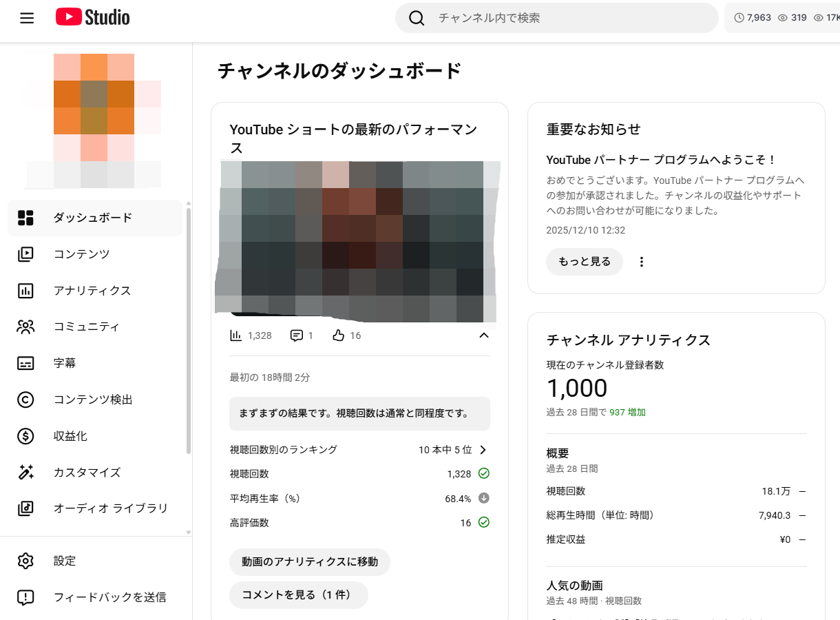The width and height of the screenshot is (840, 620).
Task: Select the コミュニティ (Community) sidebar icon
Action: coord(25,327)
